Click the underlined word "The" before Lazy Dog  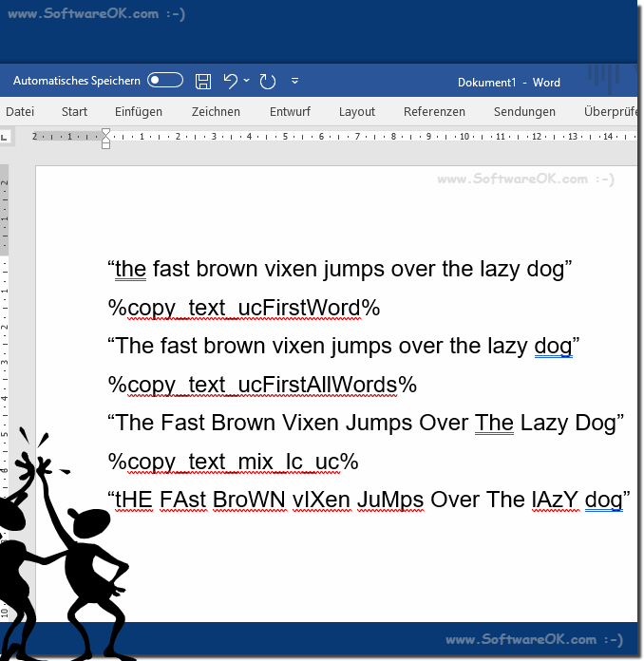click(x=494, y=423)
